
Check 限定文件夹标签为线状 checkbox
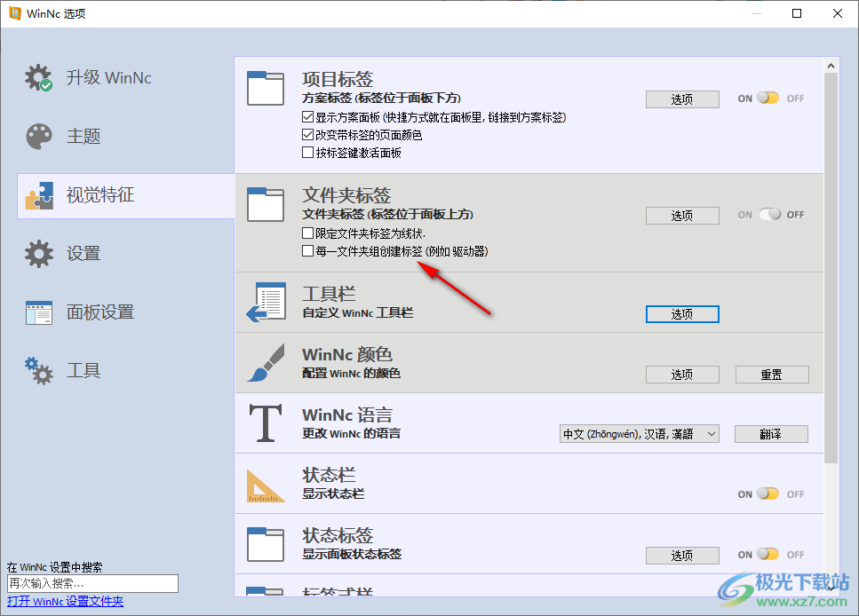[x=308, y=233]
